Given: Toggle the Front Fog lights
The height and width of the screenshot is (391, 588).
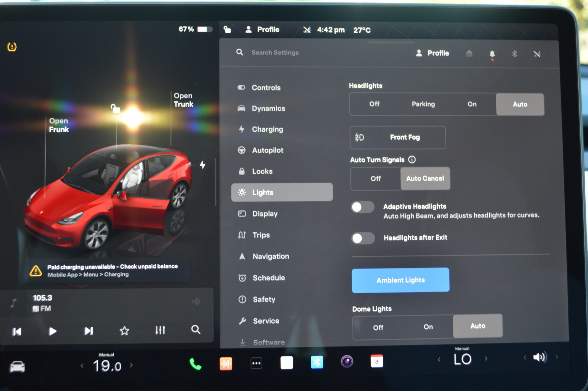Looking at the screenshot, I should coord(398,138).
